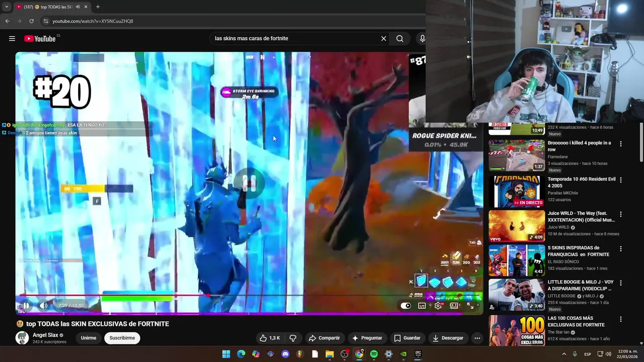
Task: Toggle the autoplay switch in player
Action: 406,306
